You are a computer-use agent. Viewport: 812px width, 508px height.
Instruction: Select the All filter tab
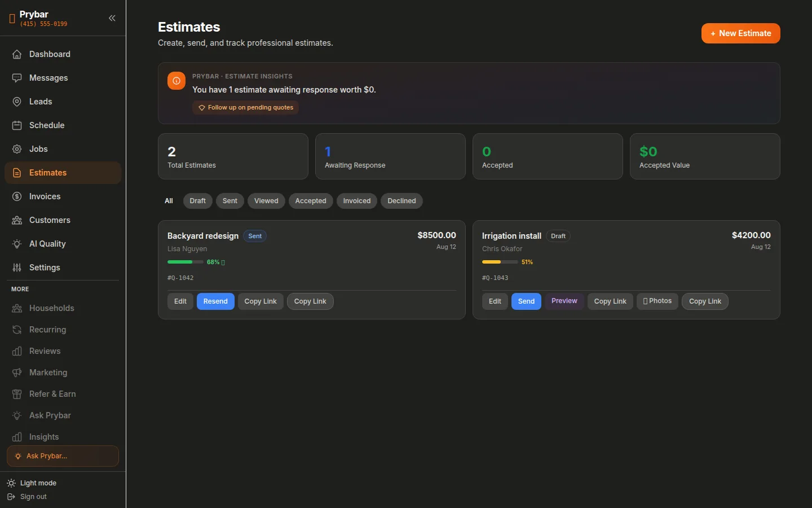click(169, 201)
